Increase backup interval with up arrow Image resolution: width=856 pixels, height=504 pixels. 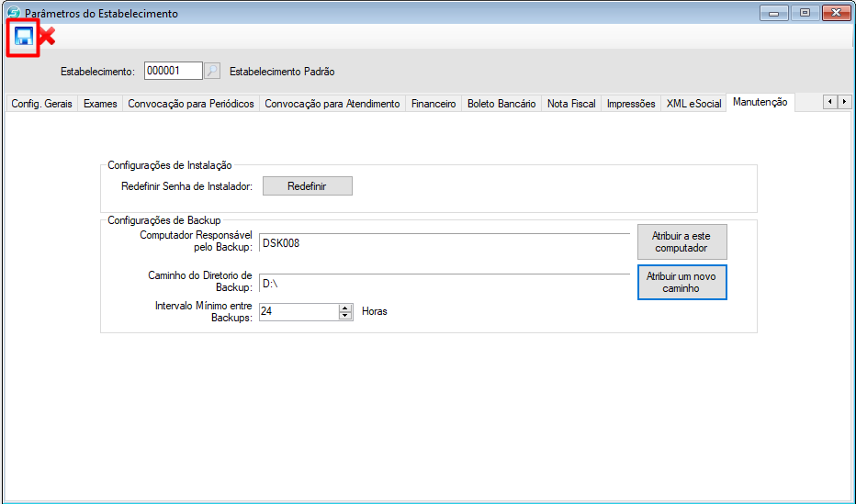(345, 308)
